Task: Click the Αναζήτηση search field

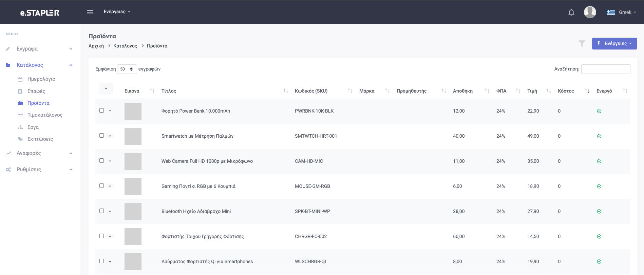Action: coord(606,69)
